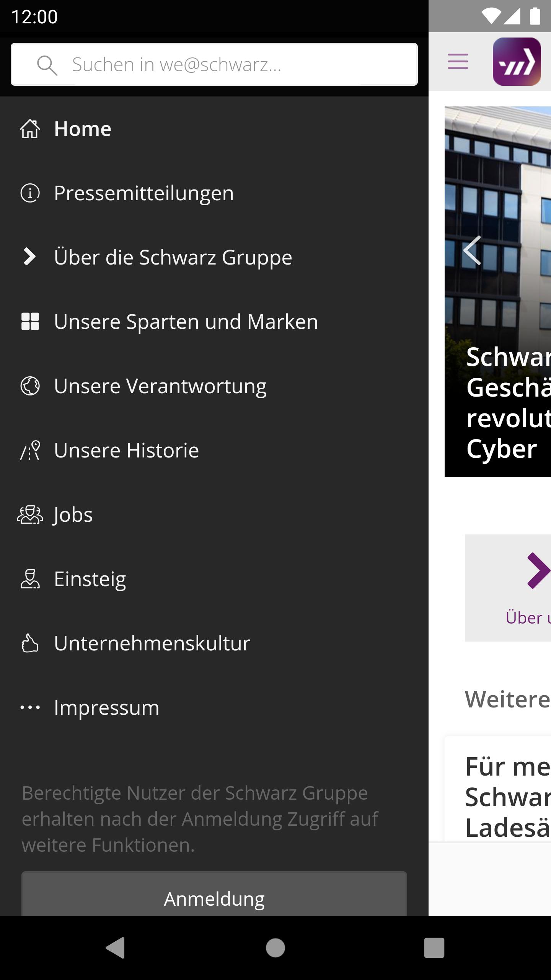Click the 'Berechtigte Nutzer der Schwarz Gruppe' notice text
This screenshot has width=551, height=980.
[200, 819]
